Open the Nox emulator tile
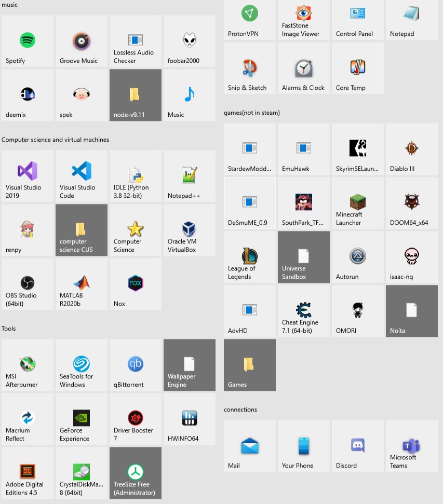 [x=136, y=284]
